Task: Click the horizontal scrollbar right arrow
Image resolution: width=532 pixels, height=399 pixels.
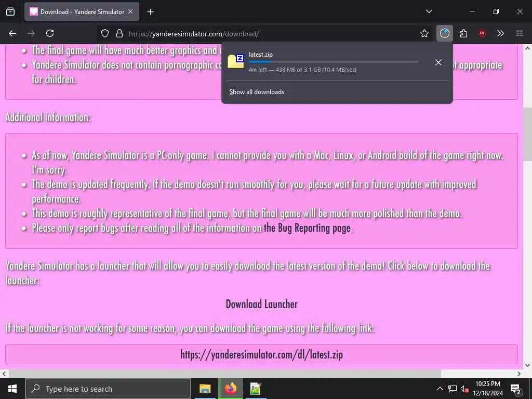Action: pos(519,374)
